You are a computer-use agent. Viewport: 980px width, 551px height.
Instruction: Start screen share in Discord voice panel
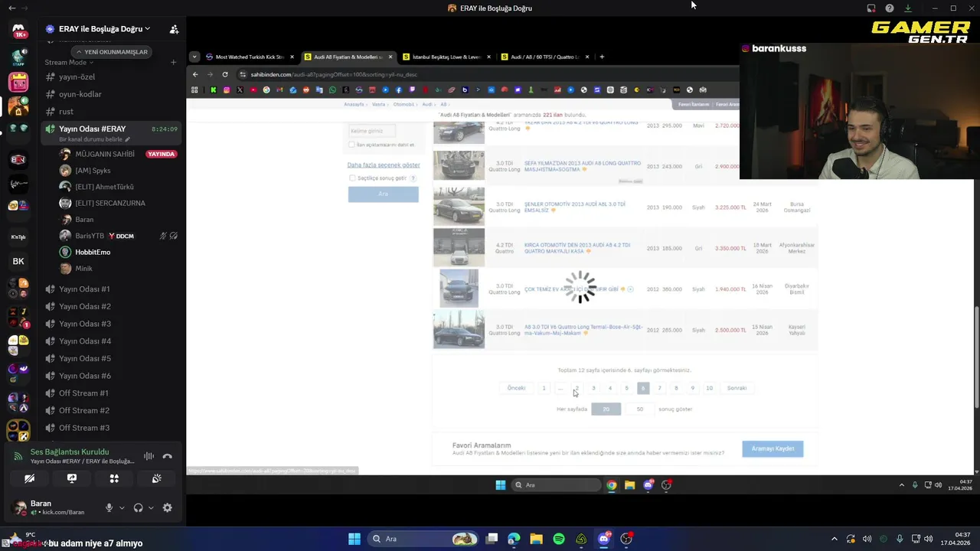tap(72, 478)
